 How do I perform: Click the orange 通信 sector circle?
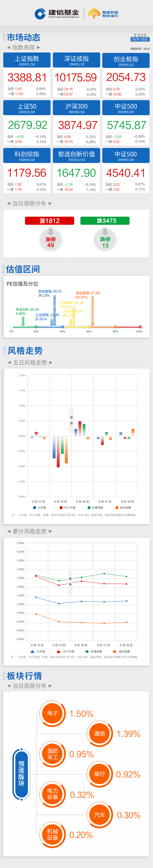pos(100,734)
